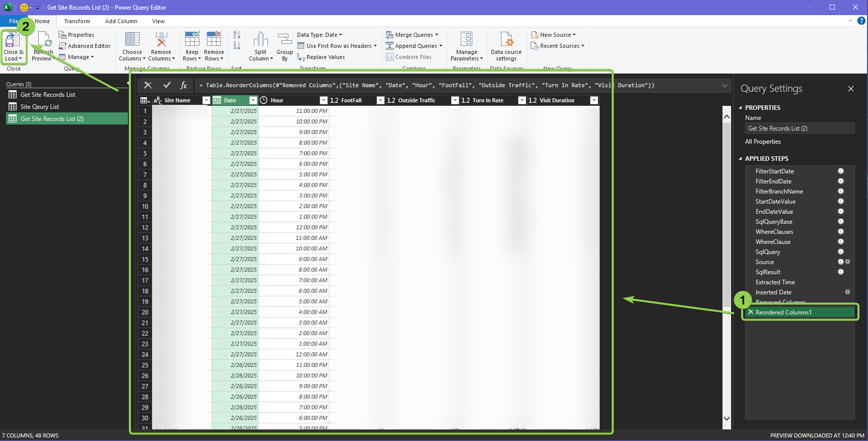Image resolution: width=868 pixels, height=441 pixels.
Task: Open the Recent Sources dropdown
Action: pos(557,46)
